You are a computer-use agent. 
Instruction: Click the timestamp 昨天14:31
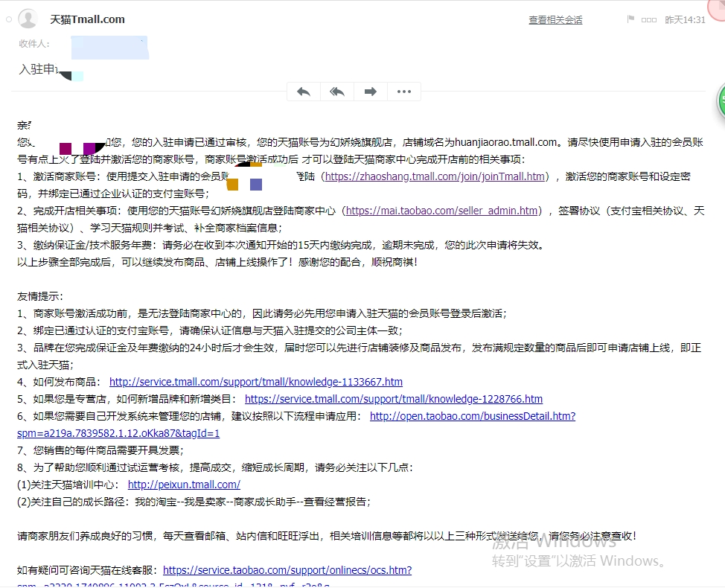pyautogui.click(x=685, y=20)
